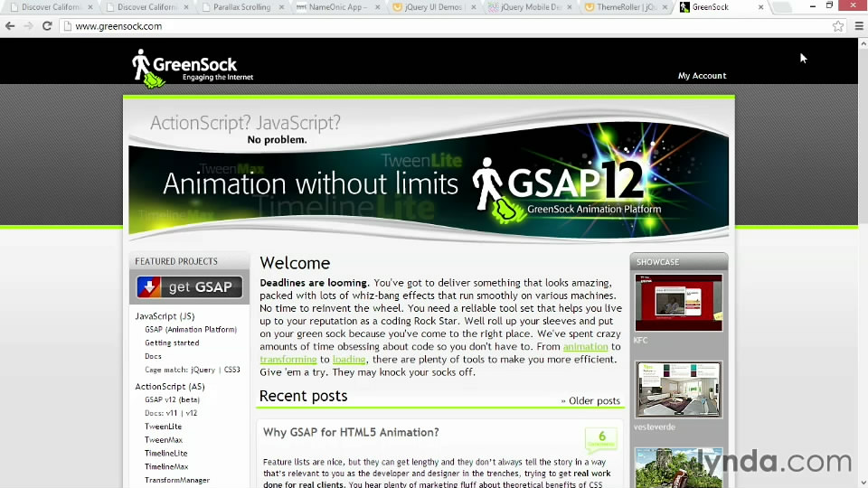The width and height of the screenshot is (868, 488).
Task: Open the vesteverde showcase thumbnail
Action: click(x=679, y=389)
